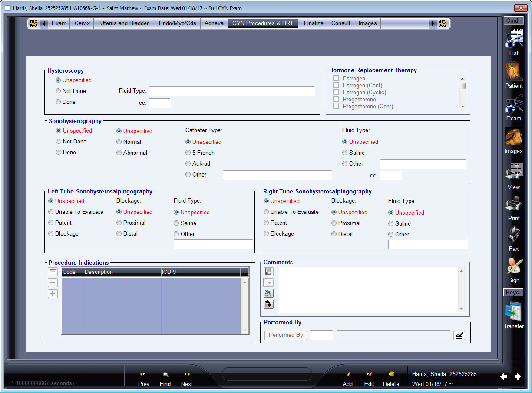Switch to the Endo/Myo/Cds tab
Viewport: 532px width, 393px height.
point(177,23)
